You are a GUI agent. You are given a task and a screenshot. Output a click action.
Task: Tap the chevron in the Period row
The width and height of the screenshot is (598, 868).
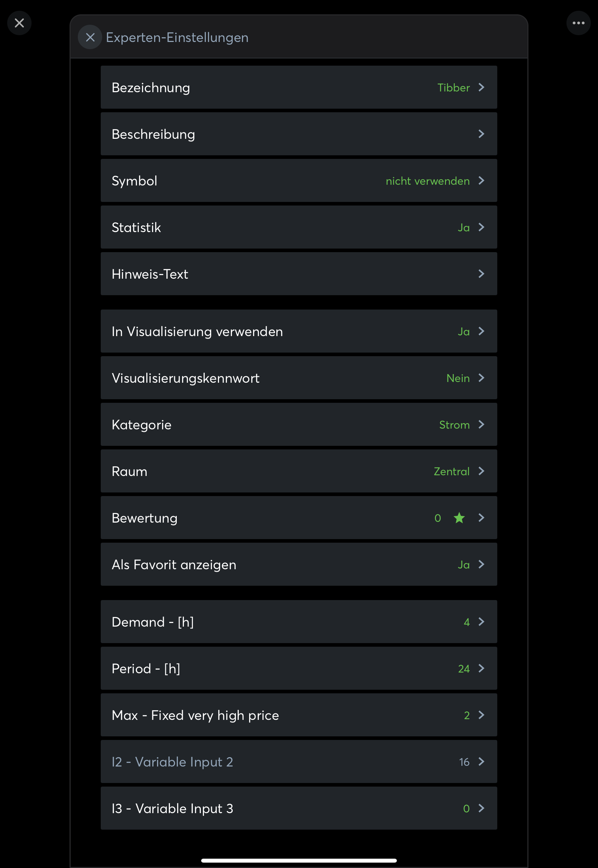481,668
